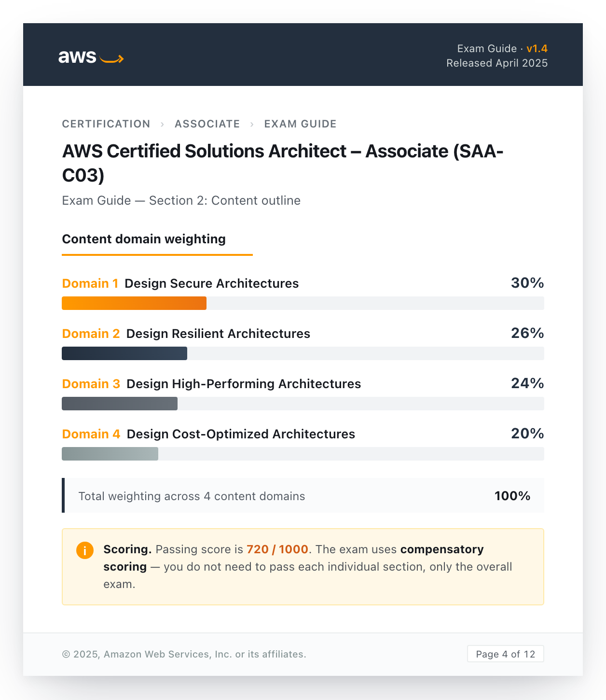
Task: Click the Domain 3 gray progress bar
Action: [x=120, y=404]
